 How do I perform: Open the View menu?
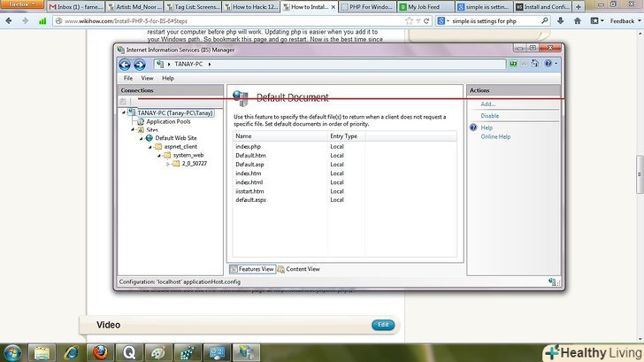(147, 79)
